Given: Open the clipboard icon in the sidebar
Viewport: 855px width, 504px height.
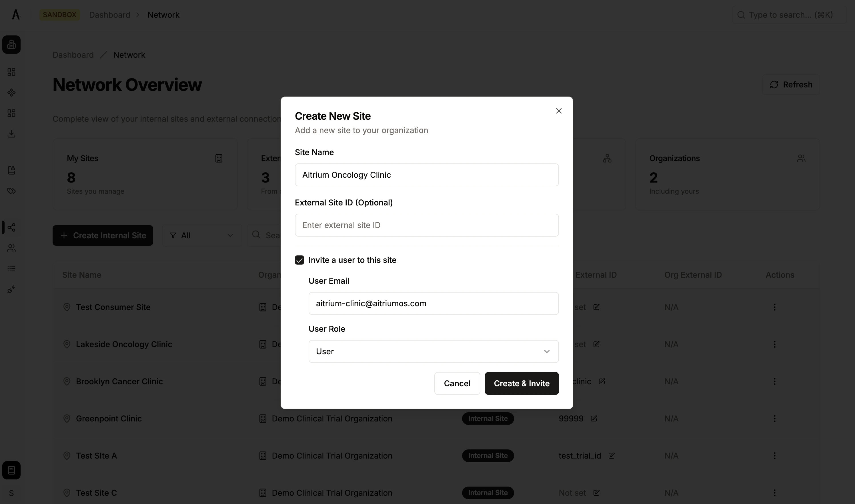Looking at the screenshot, I should [11, 170].
